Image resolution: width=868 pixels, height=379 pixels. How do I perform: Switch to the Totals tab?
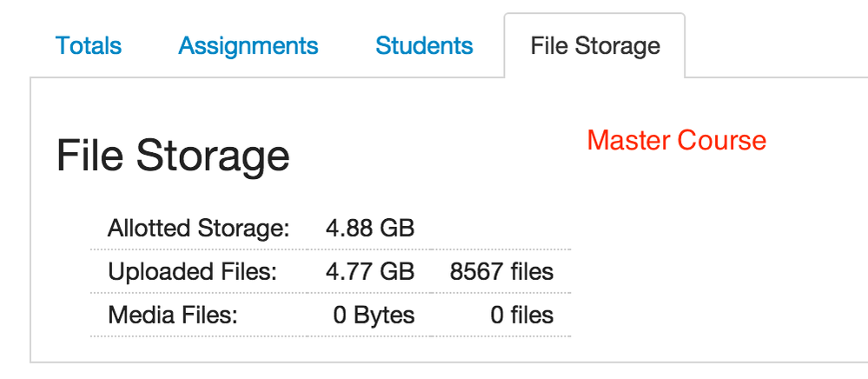89,46
